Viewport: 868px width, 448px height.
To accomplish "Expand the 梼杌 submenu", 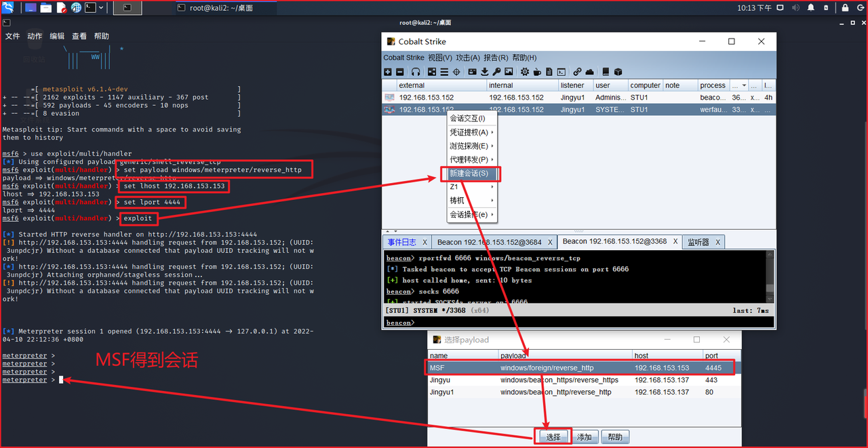I will coord(472,201).
